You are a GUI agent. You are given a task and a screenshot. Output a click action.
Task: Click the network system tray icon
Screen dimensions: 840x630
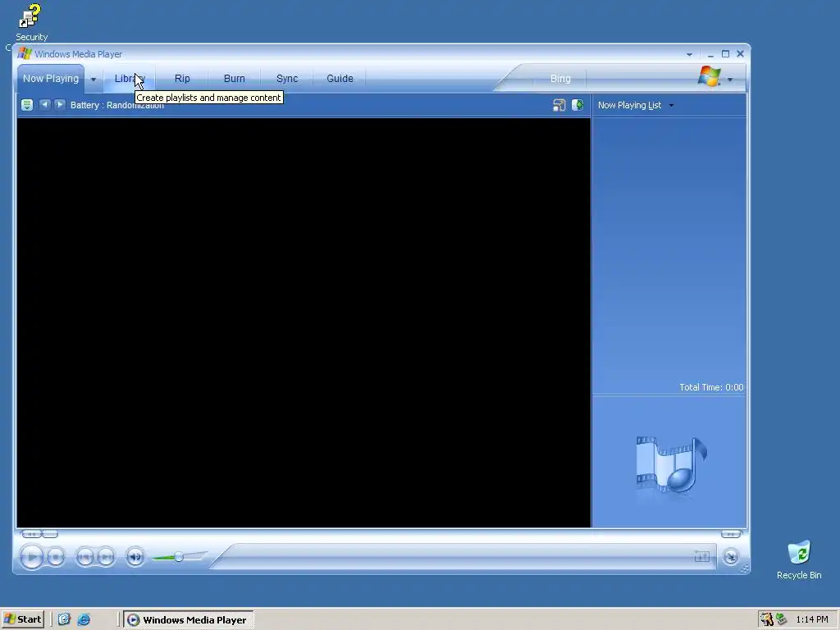(781, 619)
